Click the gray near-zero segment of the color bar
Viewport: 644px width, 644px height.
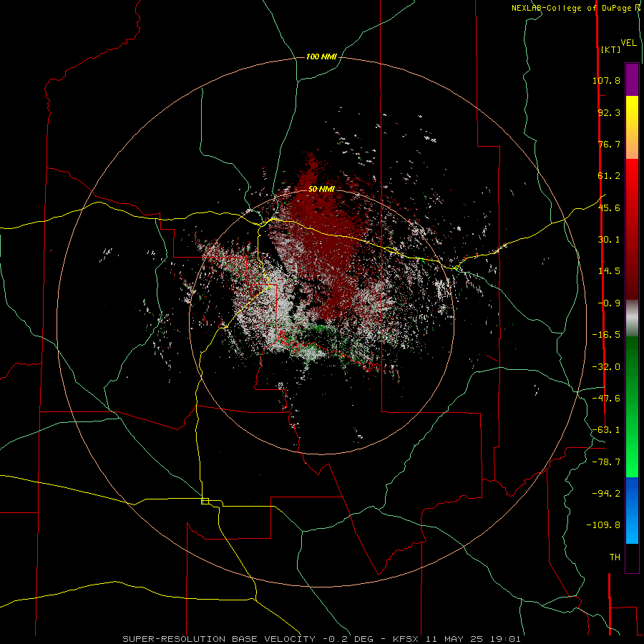pyautogui.click(x=632, y=318)
